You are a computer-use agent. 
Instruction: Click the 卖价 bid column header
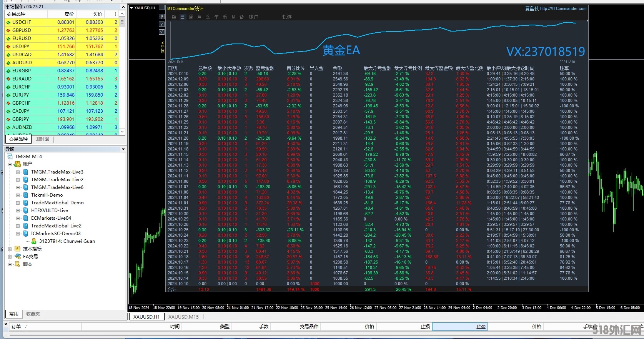click(x=62, y=14)
